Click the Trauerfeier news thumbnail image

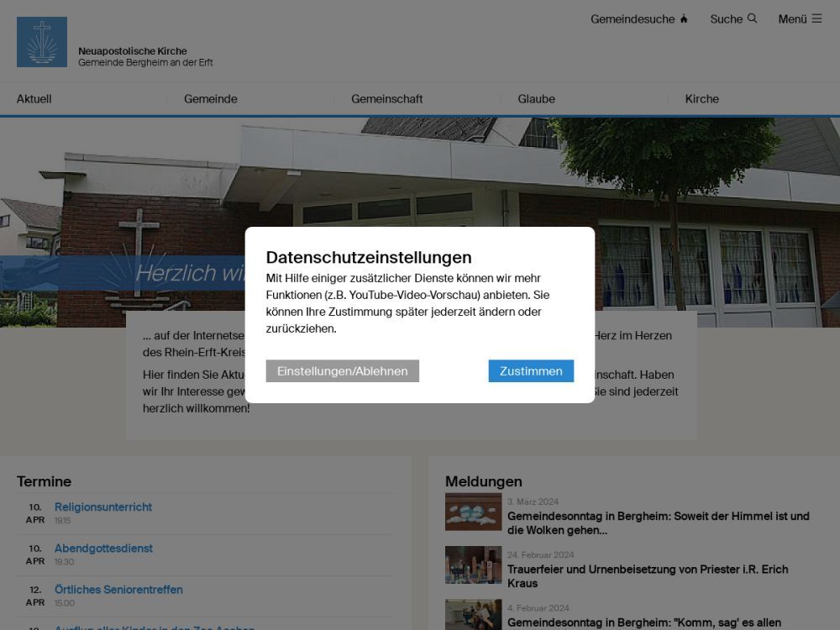click(x=473, y=564)
